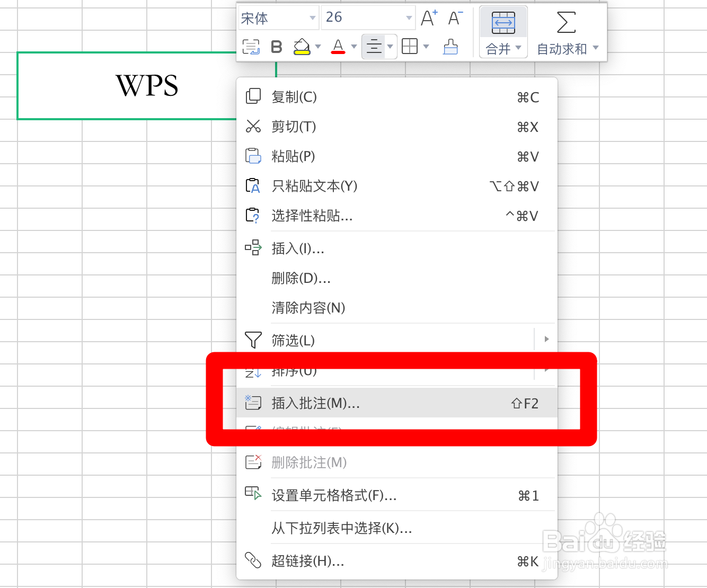Increase font size with A+ icon
707x588 pixels.
point(429,18)
